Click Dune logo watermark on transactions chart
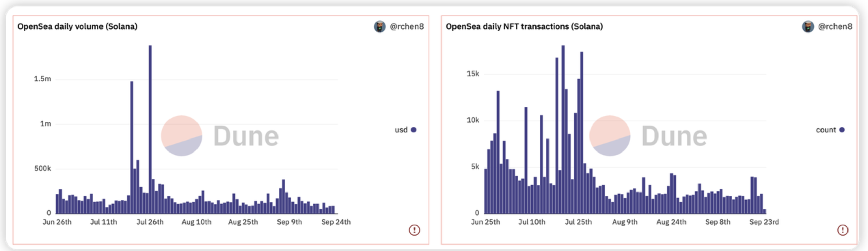This screenshot has width=868, height=251. (648, 136)
